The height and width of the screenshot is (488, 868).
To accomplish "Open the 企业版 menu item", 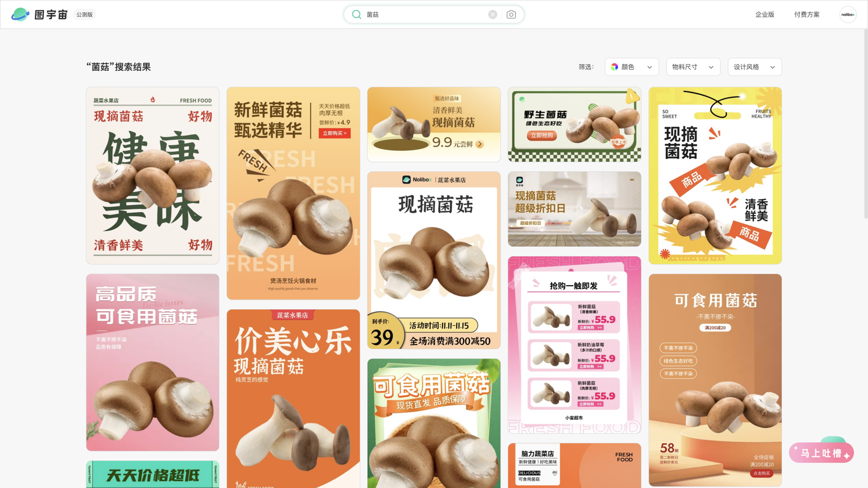I will pyautogui.click(x=764, y=14).
